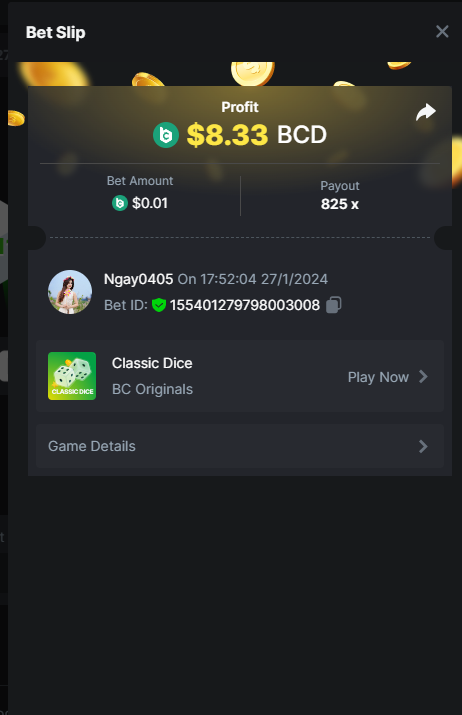Click the green verified shield icon
This screenshot has width=462, height=715.
click(x=159, y=305)
